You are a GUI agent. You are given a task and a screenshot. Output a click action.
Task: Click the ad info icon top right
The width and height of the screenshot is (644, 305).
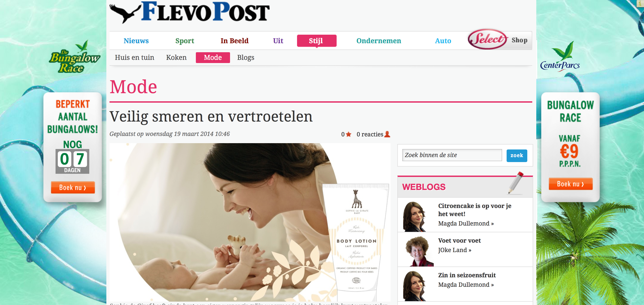point(642,3)
